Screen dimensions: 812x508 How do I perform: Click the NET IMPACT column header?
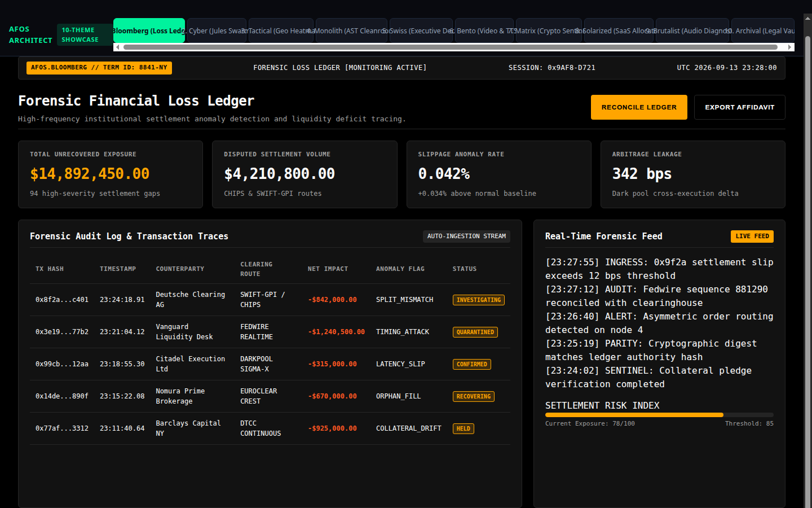(x=328, y=269)
